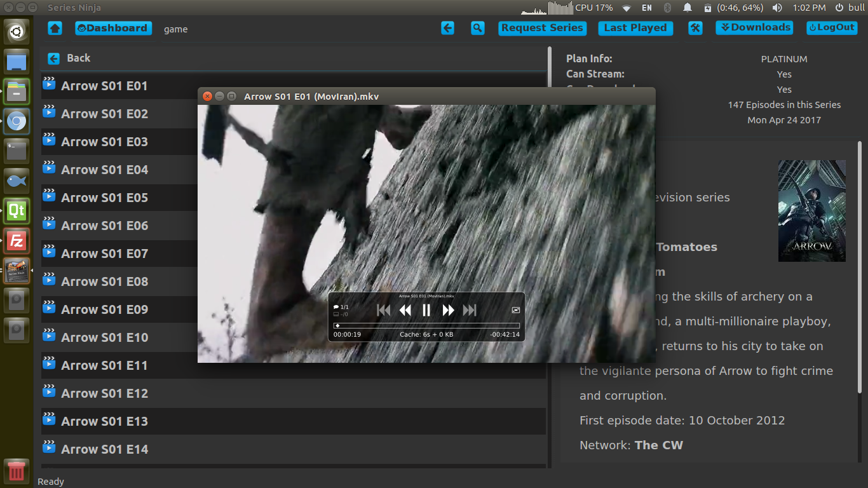Click video icon beside Arrow S01 E14

click(x=49, y=447)
